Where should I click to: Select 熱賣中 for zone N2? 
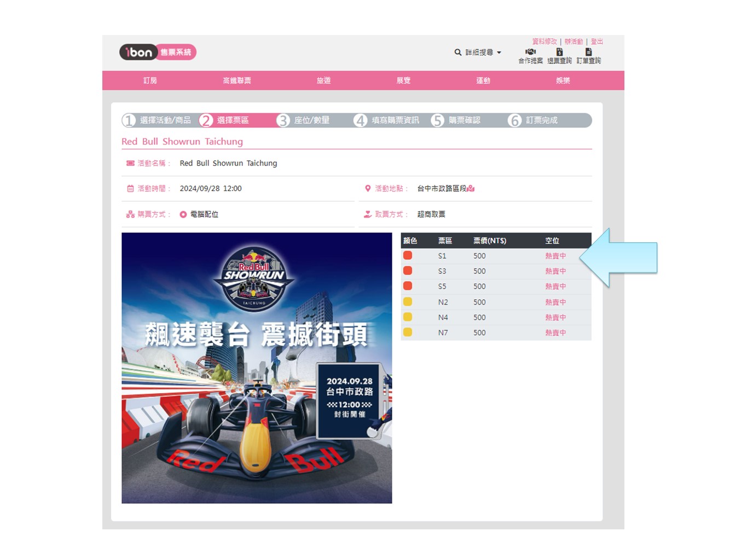[555, 302]
